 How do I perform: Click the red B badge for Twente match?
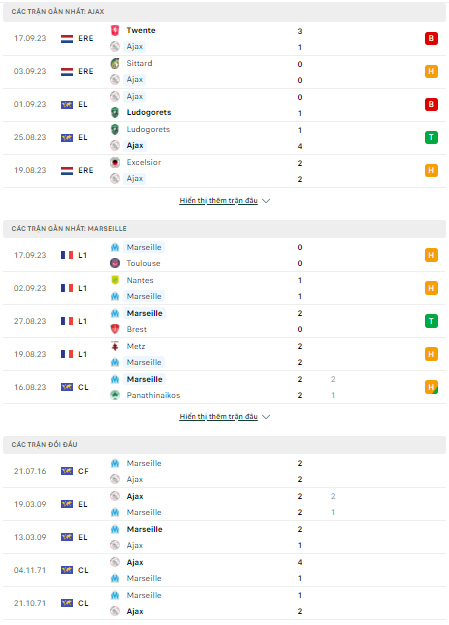tap(431, 38)
